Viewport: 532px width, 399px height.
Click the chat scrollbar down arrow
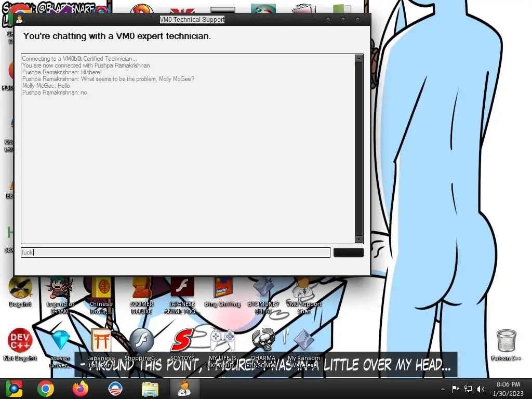coord(358,239)
